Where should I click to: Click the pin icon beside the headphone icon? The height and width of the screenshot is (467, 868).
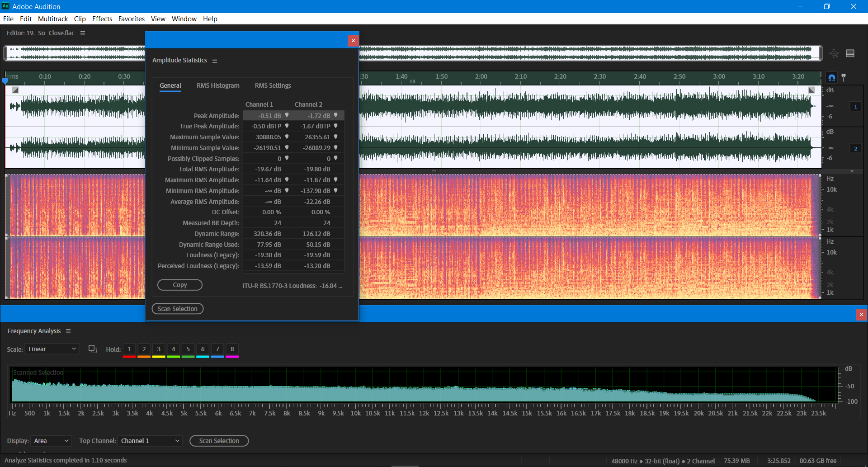844,77
